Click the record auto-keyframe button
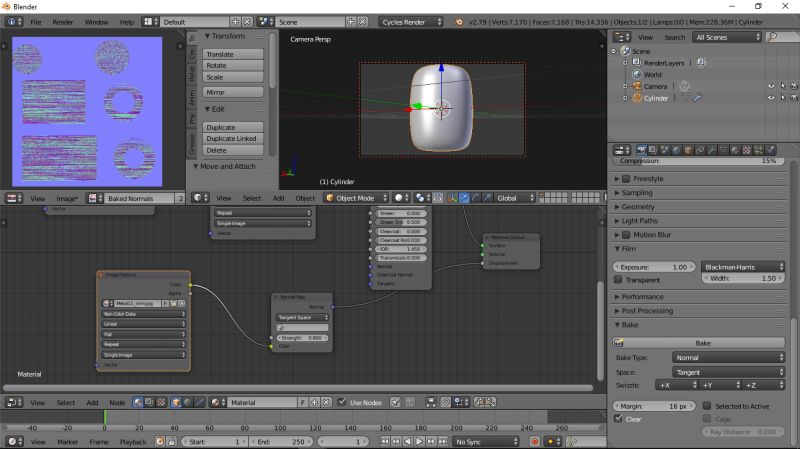 [x=534, y=441]
